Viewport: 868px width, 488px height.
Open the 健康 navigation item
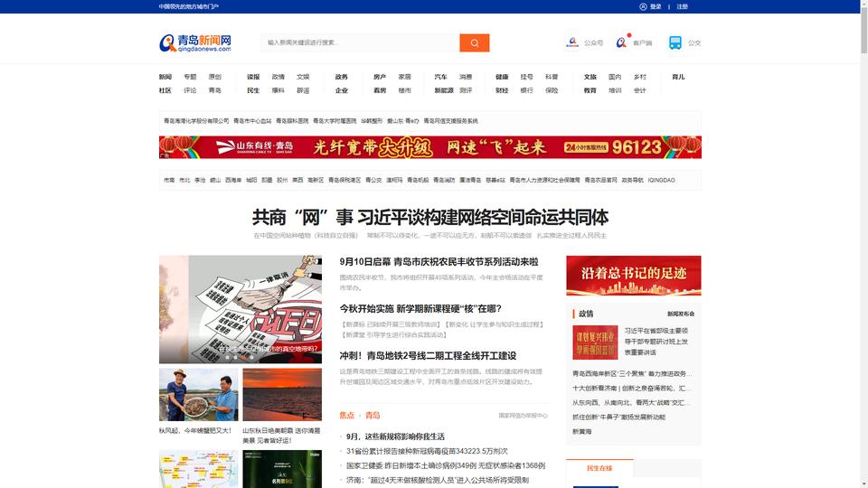click(502, 77)
